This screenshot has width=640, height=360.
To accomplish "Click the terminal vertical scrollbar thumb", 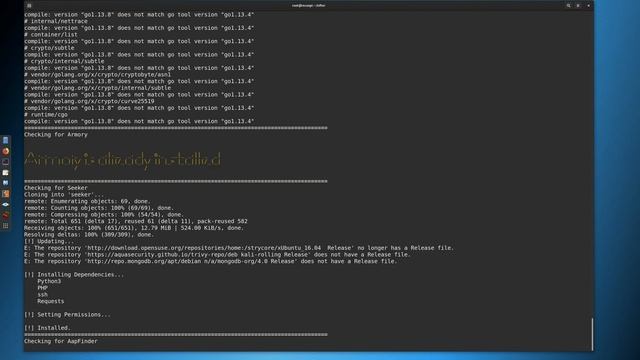I will pyautogui.click(x=592, y=334).
